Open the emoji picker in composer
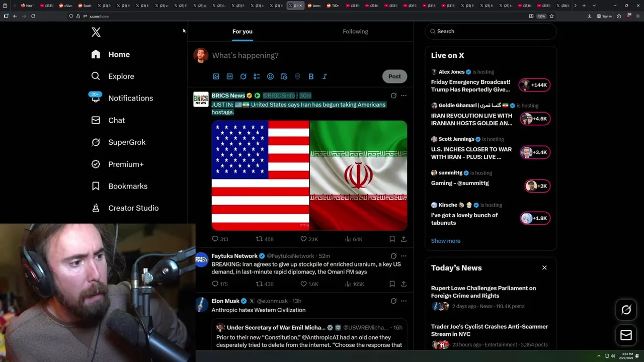 (270, 76)
